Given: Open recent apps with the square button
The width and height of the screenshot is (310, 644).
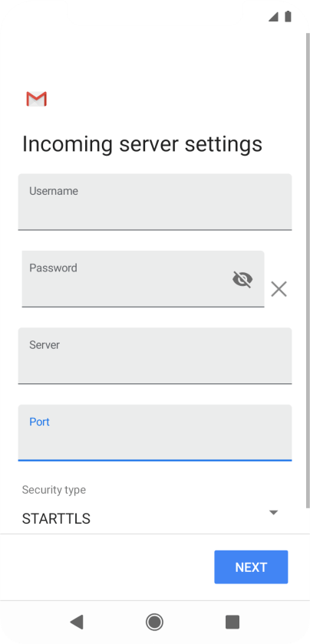Looking at the screenshot, I should (x=232, y=622).
